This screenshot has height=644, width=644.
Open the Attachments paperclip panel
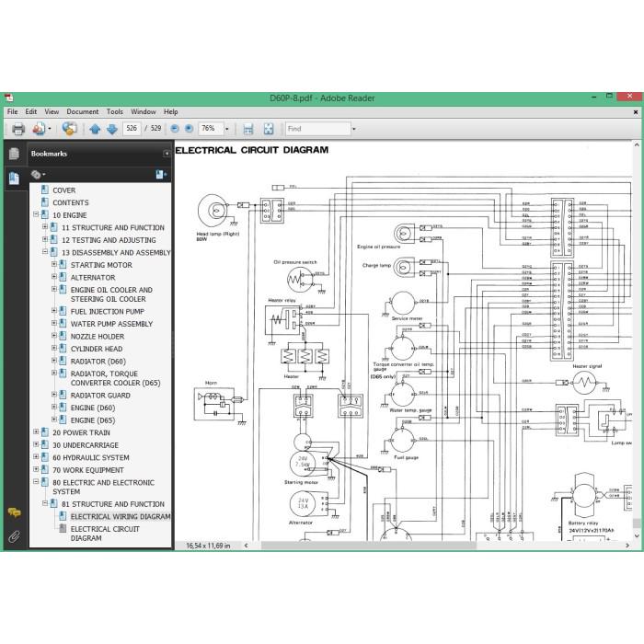point(14,536)
